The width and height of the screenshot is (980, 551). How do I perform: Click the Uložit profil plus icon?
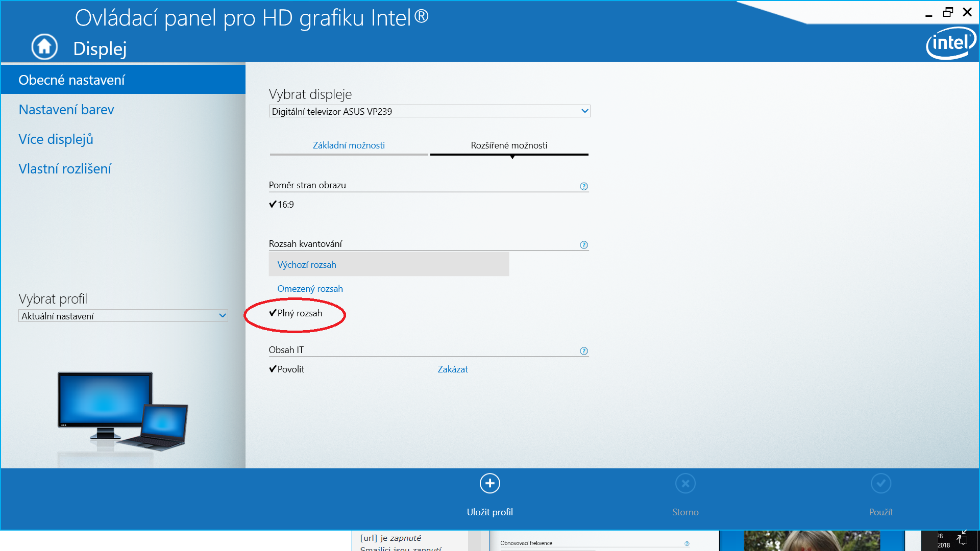pyautogui.click(x=489, y=483)
